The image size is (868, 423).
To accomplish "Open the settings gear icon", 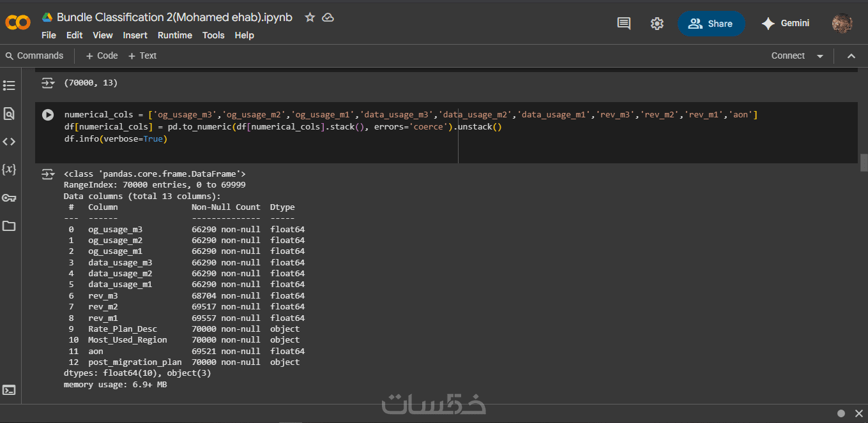I will [x=657, y=24].
